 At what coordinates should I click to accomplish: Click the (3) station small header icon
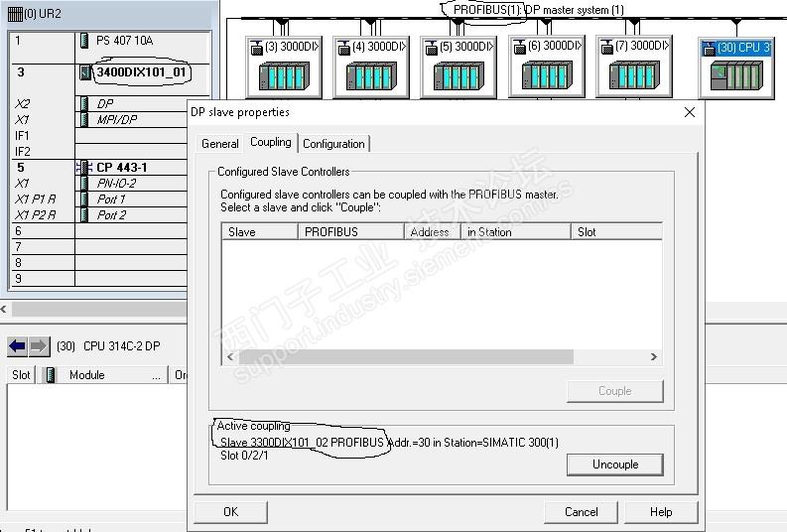click(256, 48)
